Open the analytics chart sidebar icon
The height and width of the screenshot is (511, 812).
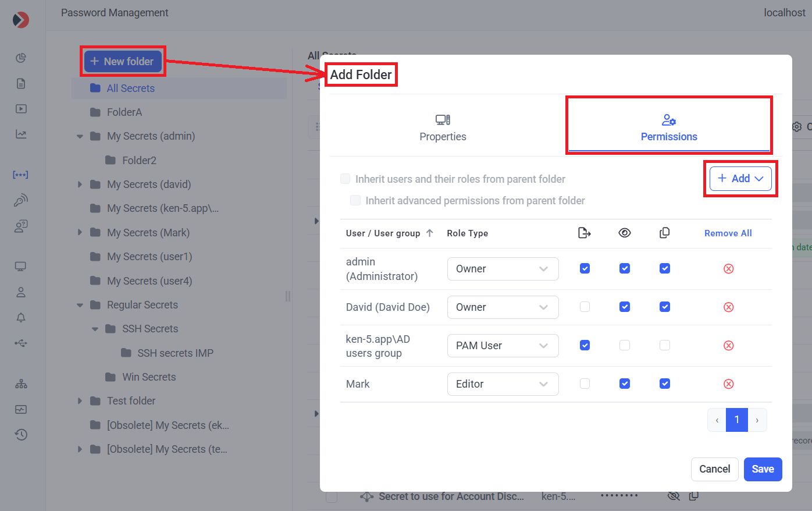pyautogui.click(x=21, y=134)
